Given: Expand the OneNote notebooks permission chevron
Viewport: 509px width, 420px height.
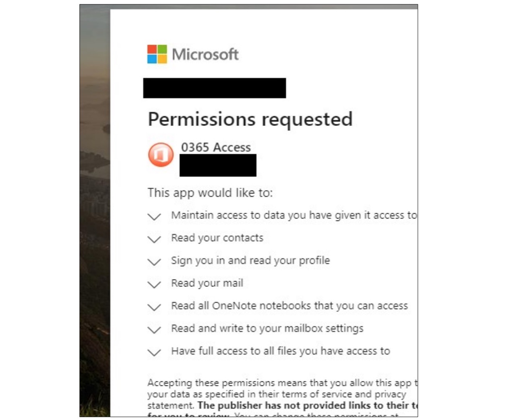Looking at the screenshot, I should [154, 307].
